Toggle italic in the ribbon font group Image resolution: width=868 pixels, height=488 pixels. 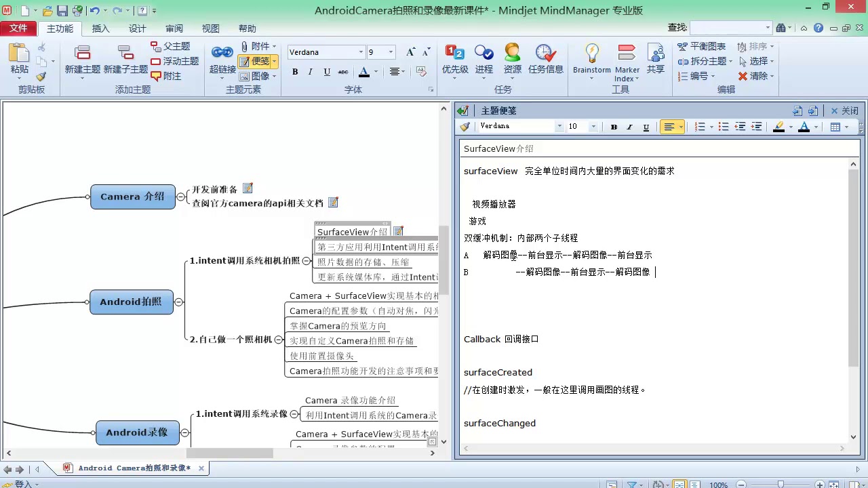[311, 72]
